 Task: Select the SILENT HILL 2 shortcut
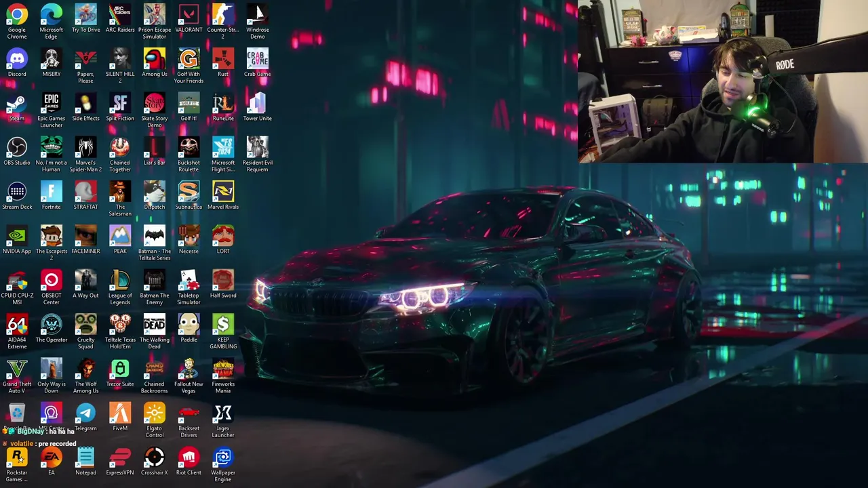(x=120, y=59)
